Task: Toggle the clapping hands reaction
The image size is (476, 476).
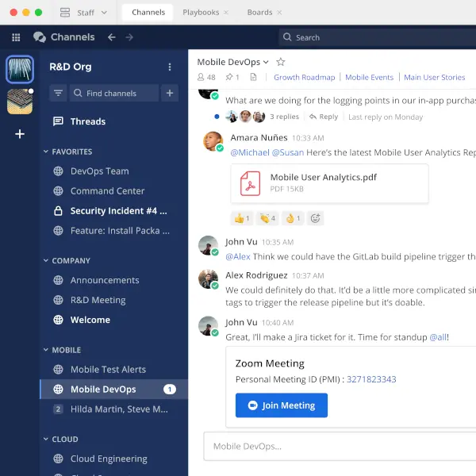Action: click(267, 218)
